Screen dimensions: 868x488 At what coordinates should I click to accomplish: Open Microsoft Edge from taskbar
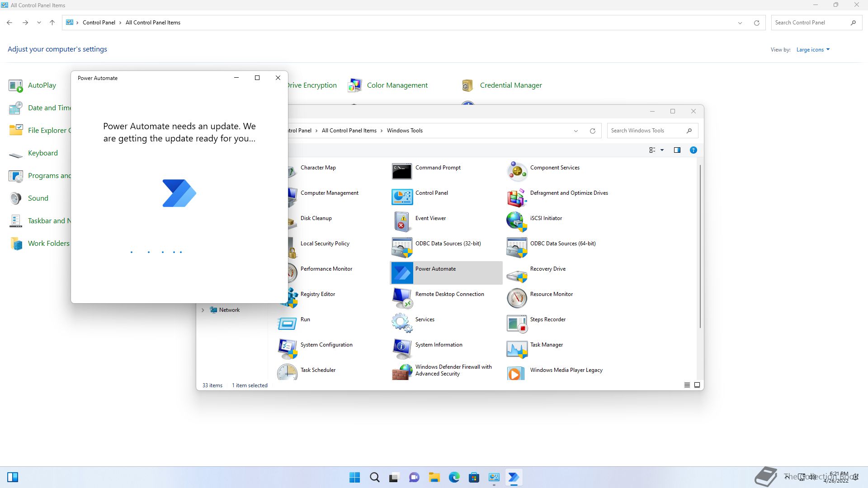[x=454, y=477]
